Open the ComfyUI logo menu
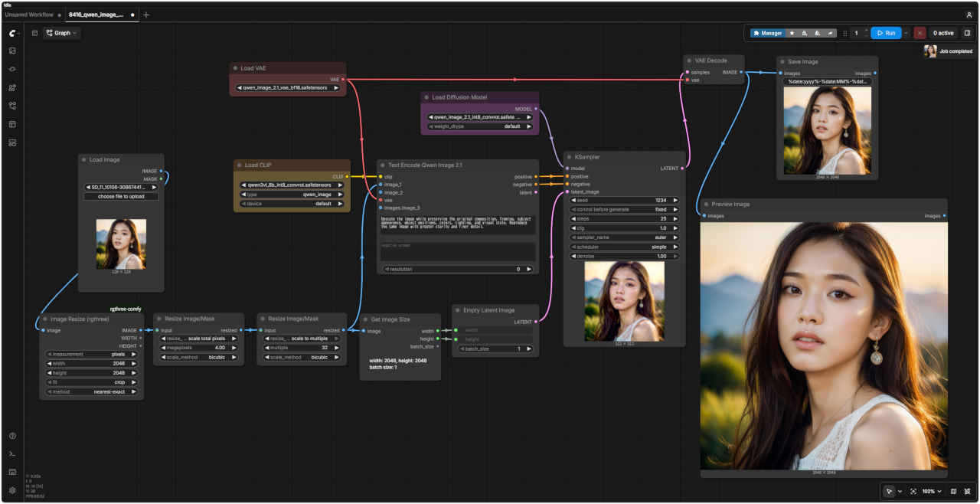Image resolution: width=980 pixels, height=504 pixels. 12,33
